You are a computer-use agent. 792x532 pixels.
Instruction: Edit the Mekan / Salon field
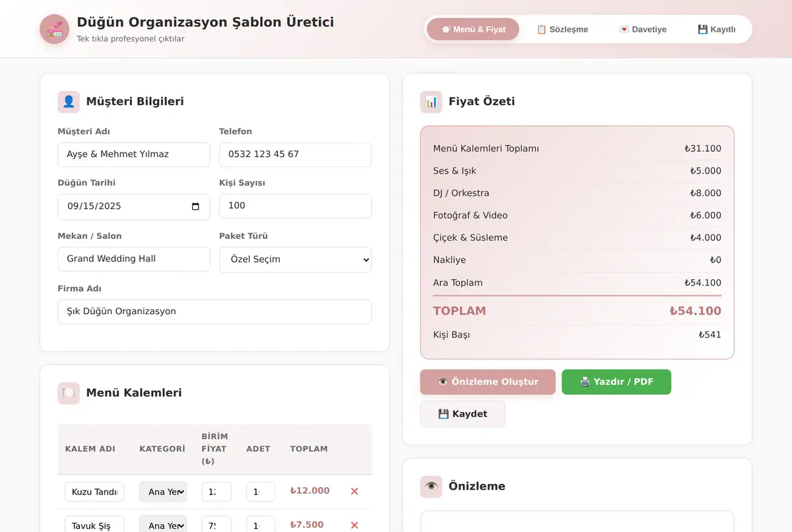point(134,259)
